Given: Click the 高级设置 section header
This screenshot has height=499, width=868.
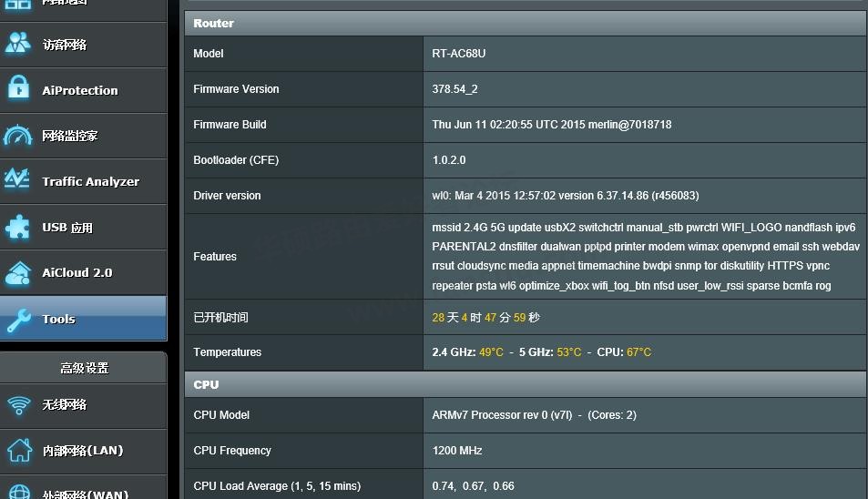Looking at the screenshot, I should pyautogui.click(x=84, y=368).
